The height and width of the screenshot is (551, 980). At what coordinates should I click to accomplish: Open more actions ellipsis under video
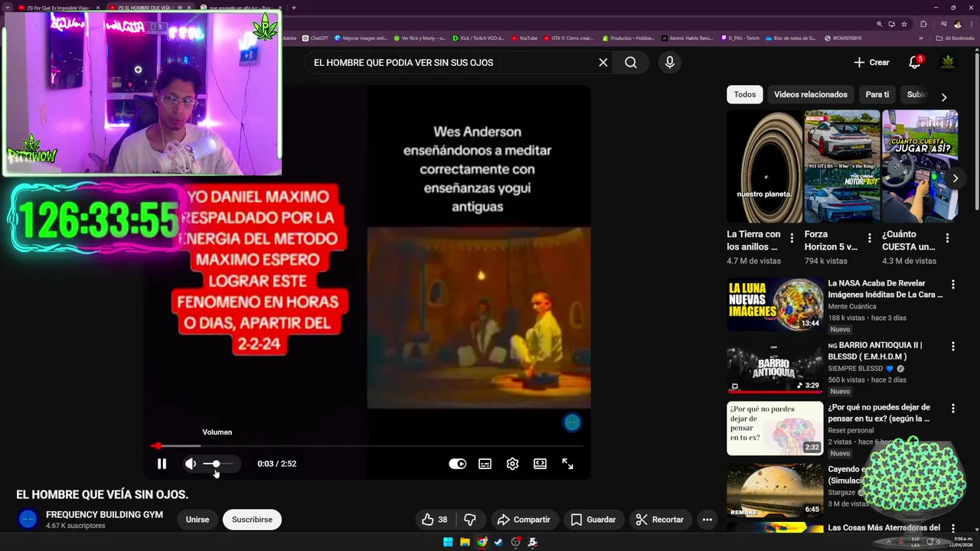(707, 520)
